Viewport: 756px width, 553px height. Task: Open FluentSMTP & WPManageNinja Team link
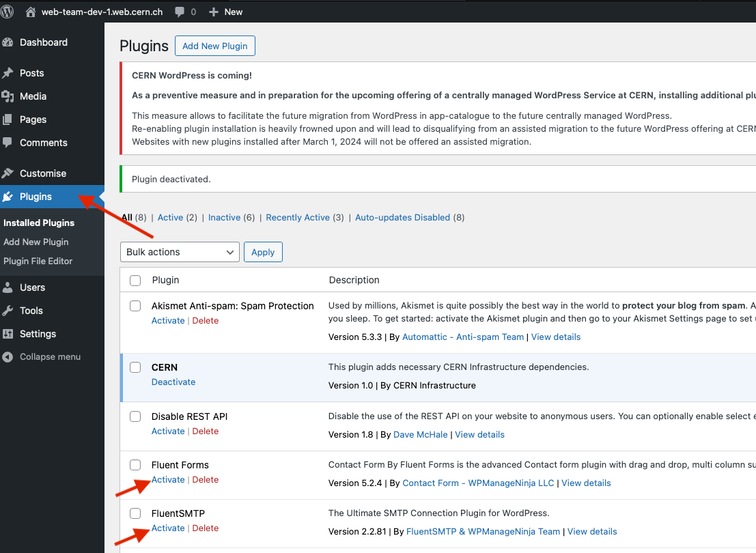click(483, 531)
